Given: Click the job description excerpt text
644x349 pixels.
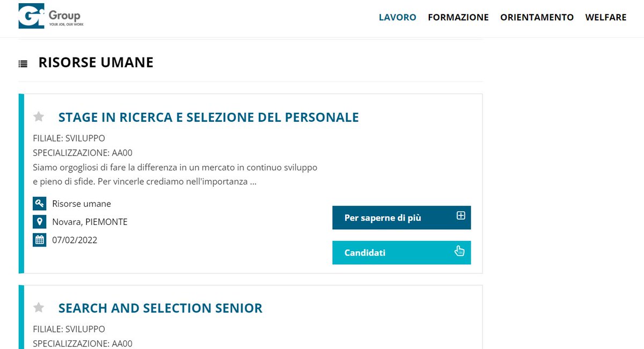Looking at the screenshot, I should [175, 174].
